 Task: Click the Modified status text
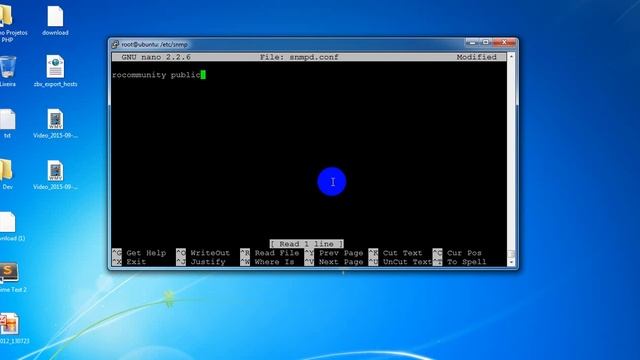tap(477, 57)
